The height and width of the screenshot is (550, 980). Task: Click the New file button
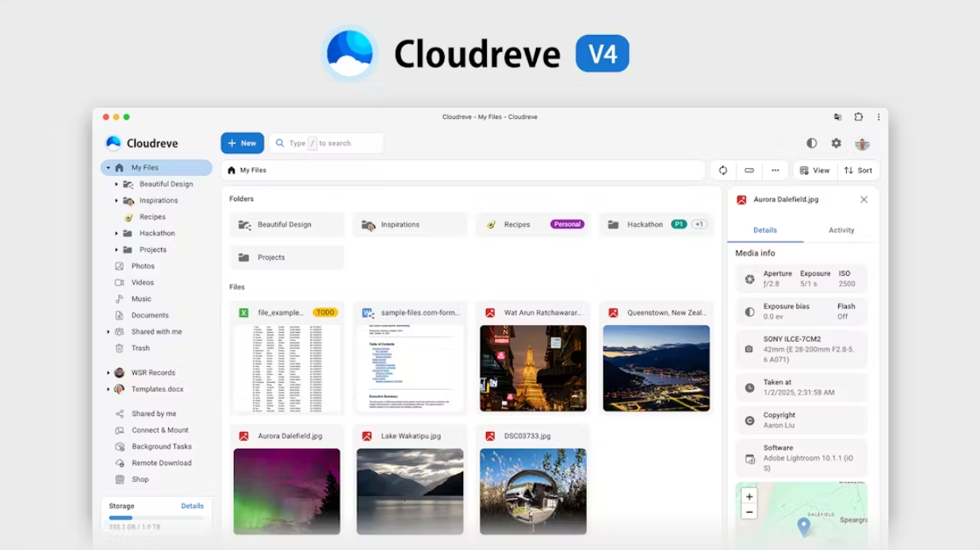tap(242, 143)
